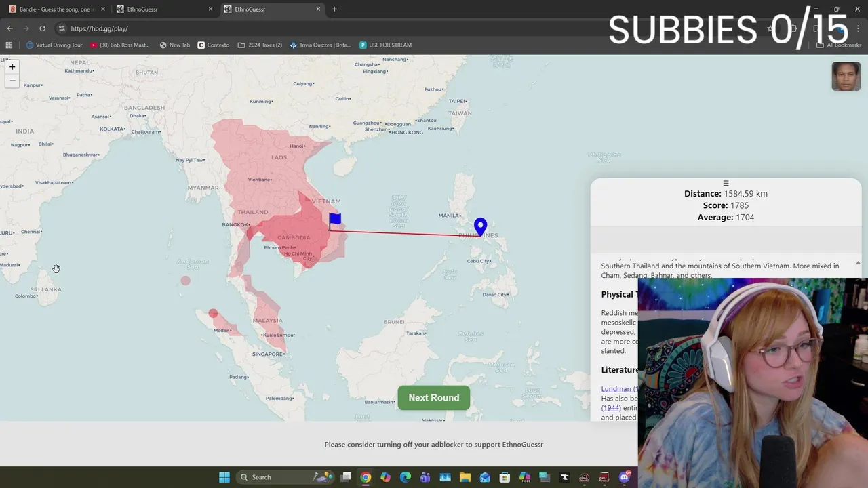Go forward in browser history
This screenshot has height=488, width=868.
[26, 28]
